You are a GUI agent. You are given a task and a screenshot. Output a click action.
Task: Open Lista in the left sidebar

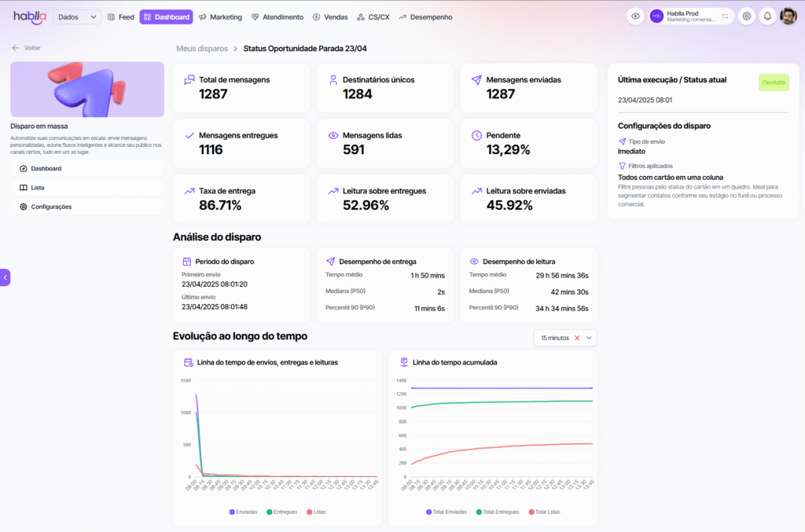click(37, 188)
